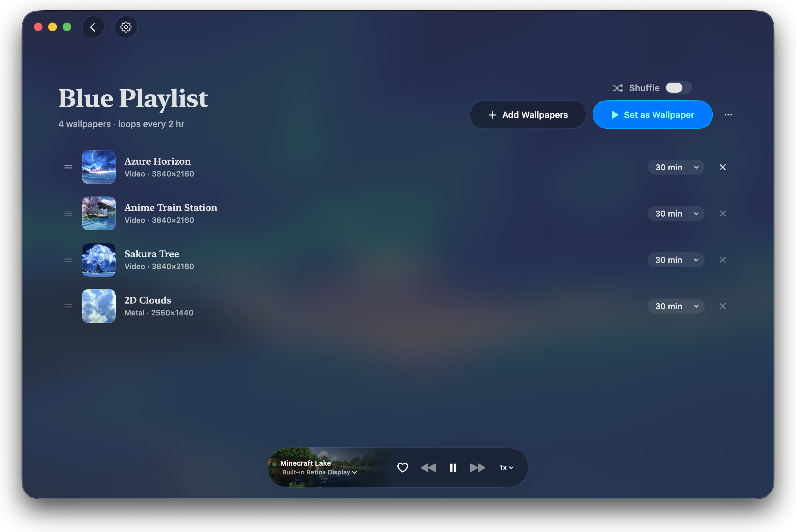This screenshot has width=796, height=532.
Task: Toggle the Shuffle switch
Action: (678, 88)
